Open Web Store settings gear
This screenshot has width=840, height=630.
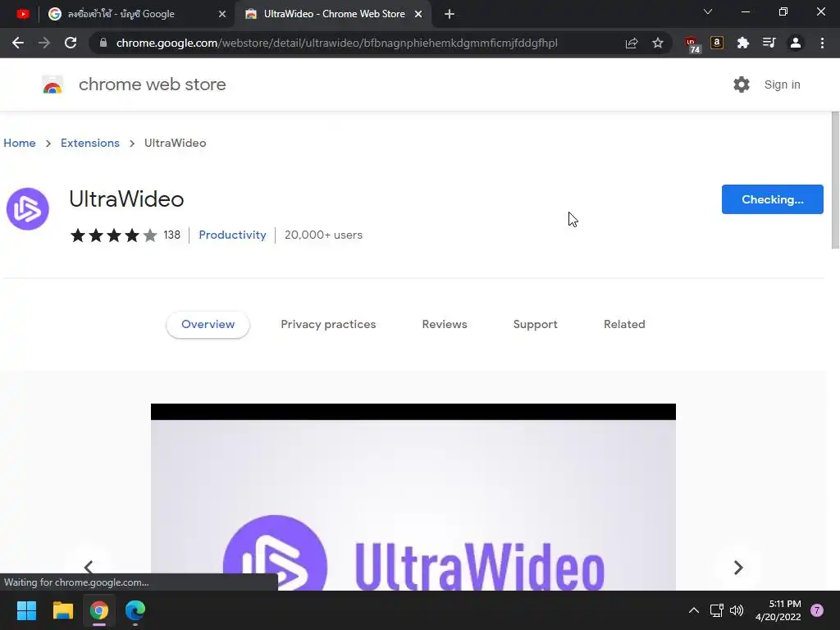(x=742, y=84)
